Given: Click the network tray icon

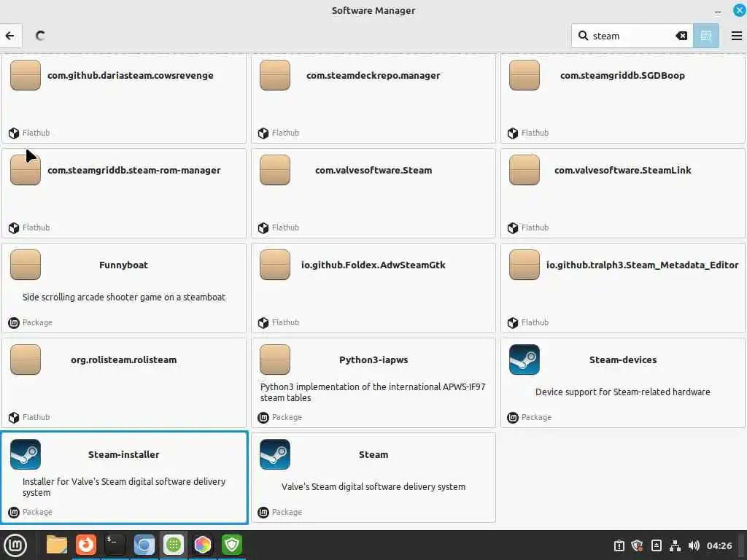Looking at the screenshot, I should [x=675, y=545].
